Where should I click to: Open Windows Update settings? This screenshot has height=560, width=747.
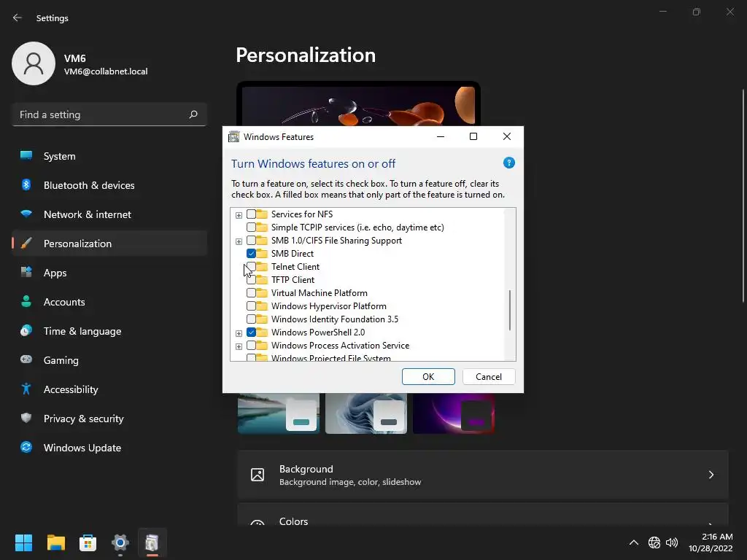109,448
